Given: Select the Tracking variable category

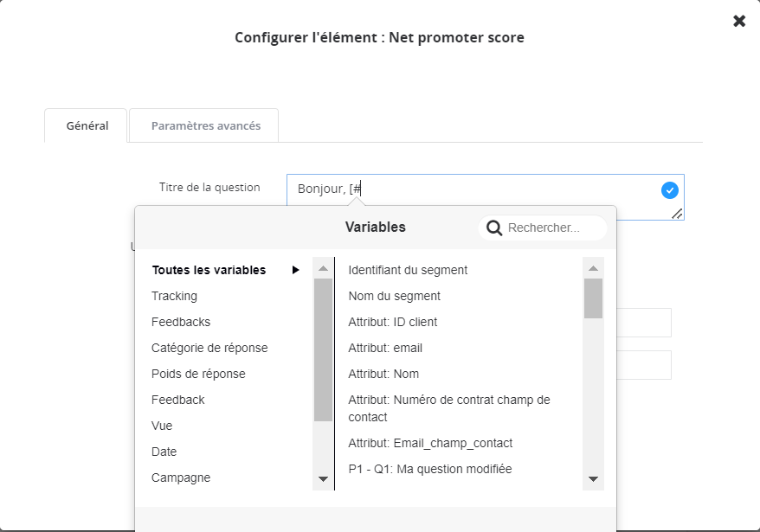Looking at the screenshot, I should coord(174,296).
